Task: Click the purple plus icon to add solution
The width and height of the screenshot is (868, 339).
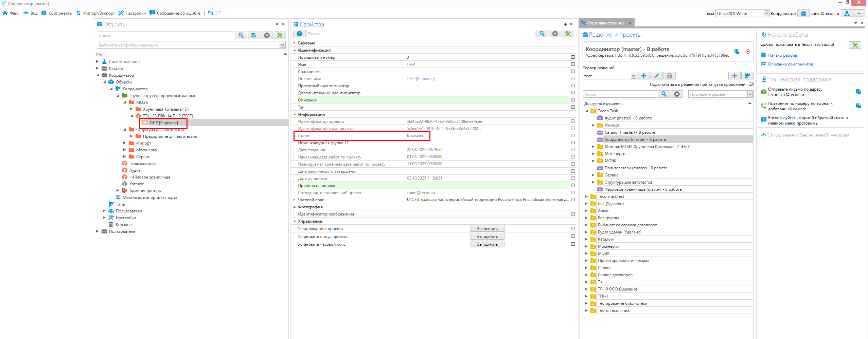Action: pos(734,76)
